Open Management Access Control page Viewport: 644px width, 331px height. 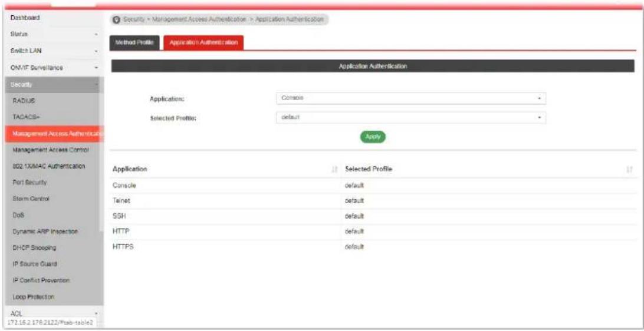pyautogui.click(x=52, y=149)
